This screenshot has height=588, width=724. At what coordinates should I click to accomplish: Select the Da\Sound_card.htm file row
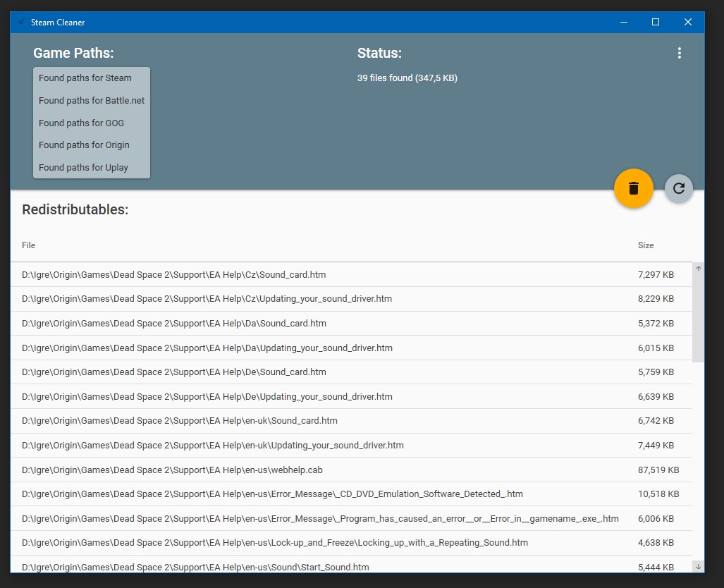point(351,324)
